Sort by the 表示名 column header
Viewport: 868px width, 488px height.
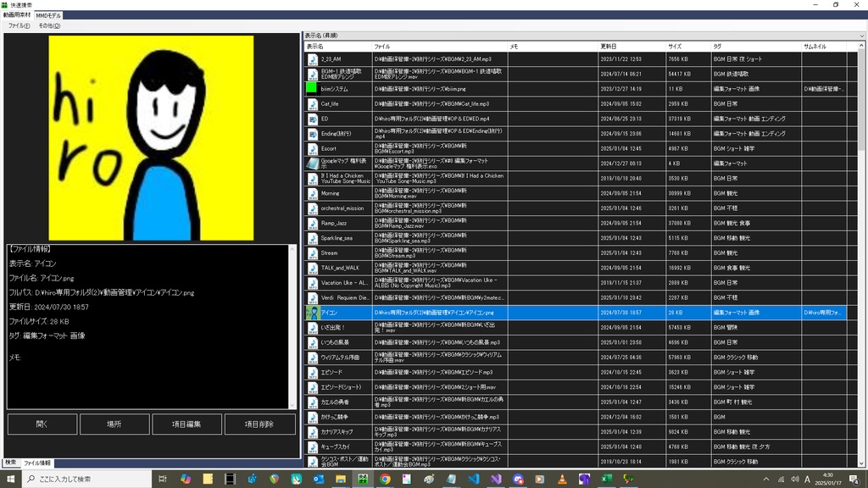(337, 47)
